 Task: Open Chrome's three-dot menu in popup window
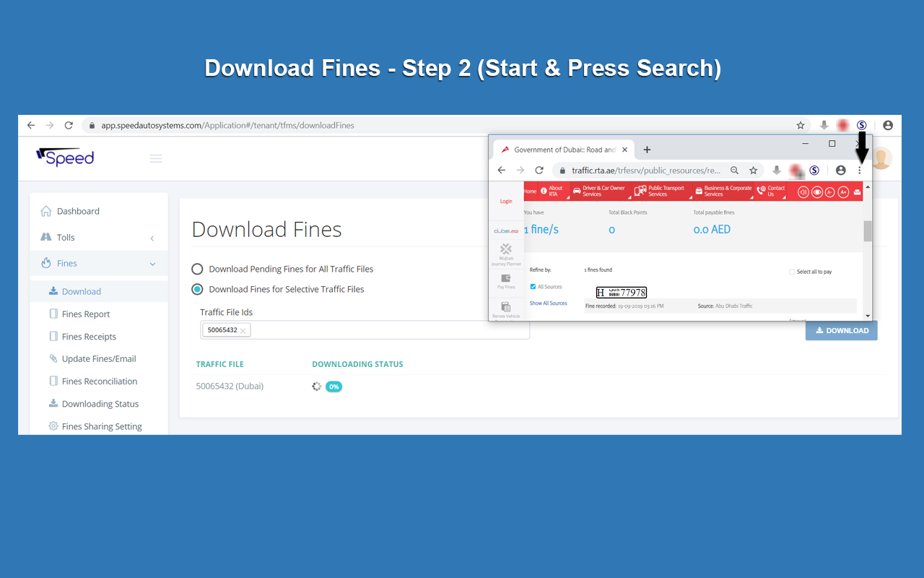(x=860, y=170)
